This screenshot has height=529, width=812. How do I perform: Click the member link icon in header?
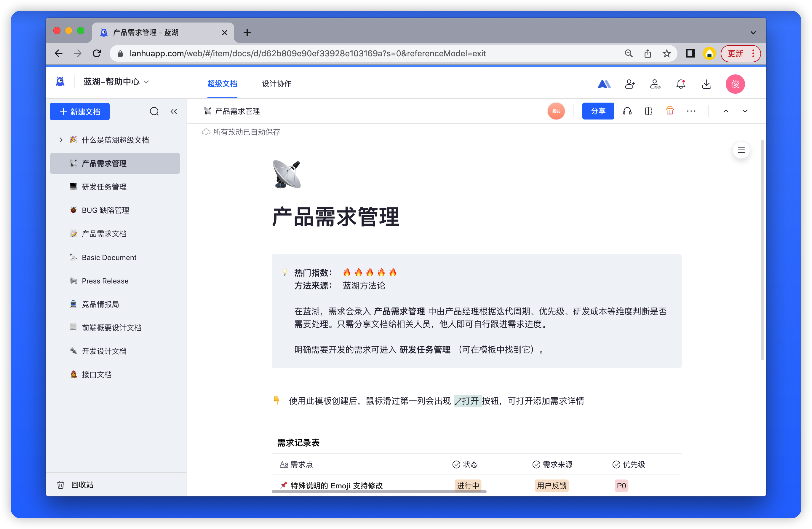click(655, 84)
